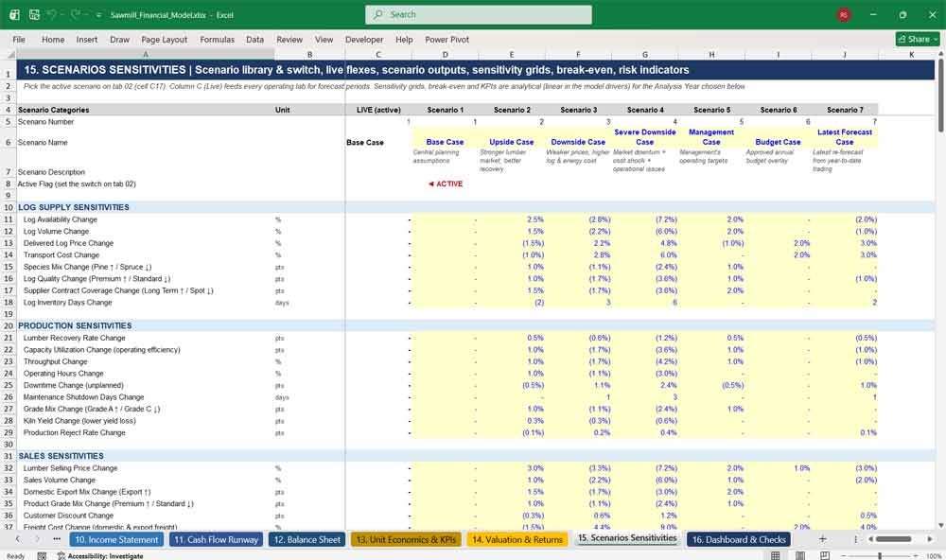Switch to 11. Cash Flow Runway sheet tab

[x=216, y=539]
